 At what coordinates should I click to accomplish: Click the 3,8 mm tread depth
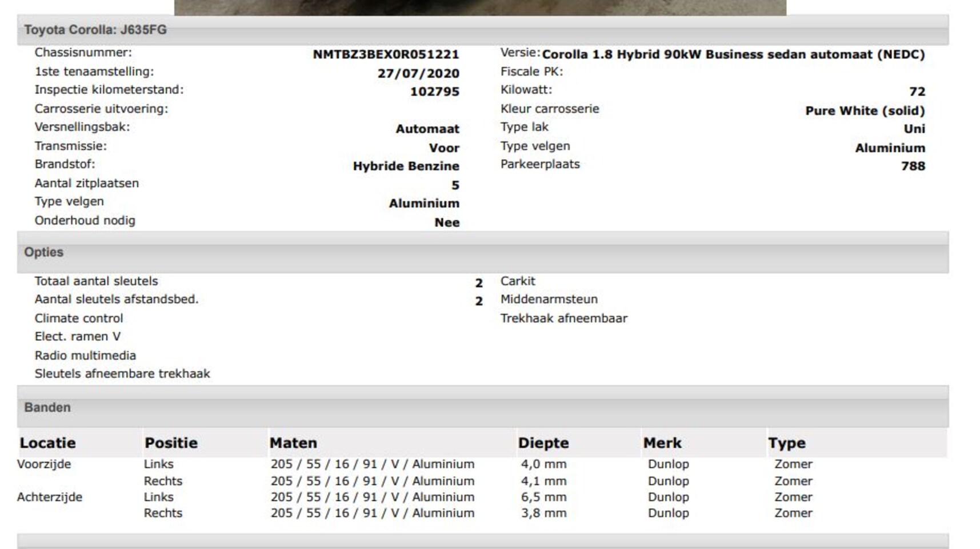[x=543, y=513]
